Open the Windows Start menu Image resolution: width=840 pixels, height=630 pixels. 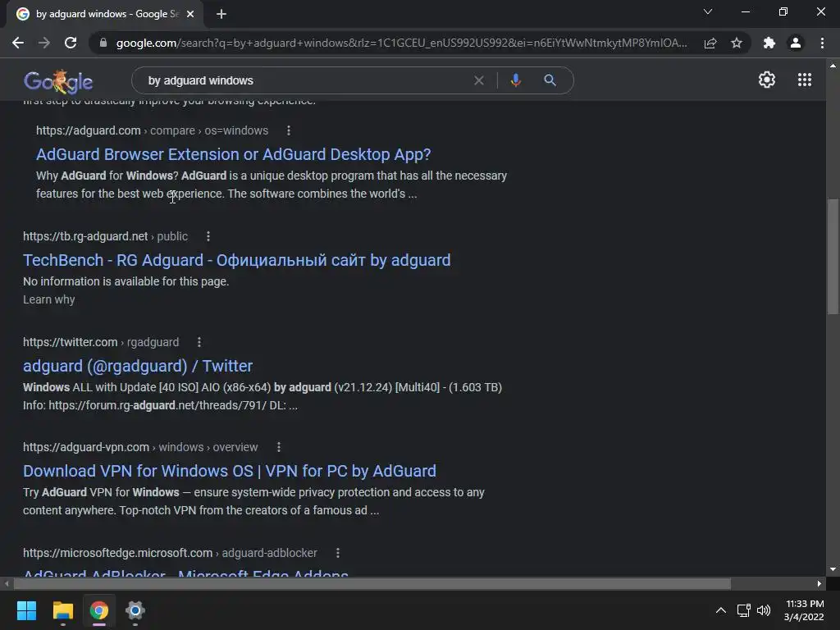(x=27, y=610)
